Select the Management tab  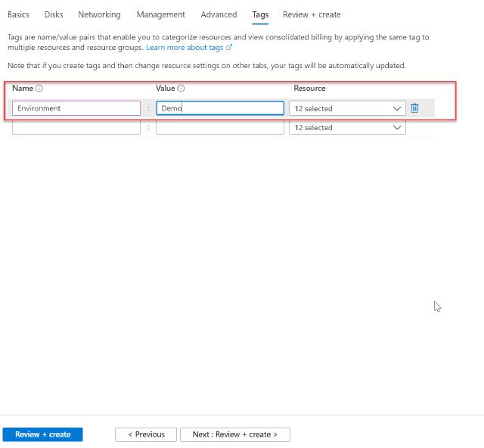click(160, 14)
